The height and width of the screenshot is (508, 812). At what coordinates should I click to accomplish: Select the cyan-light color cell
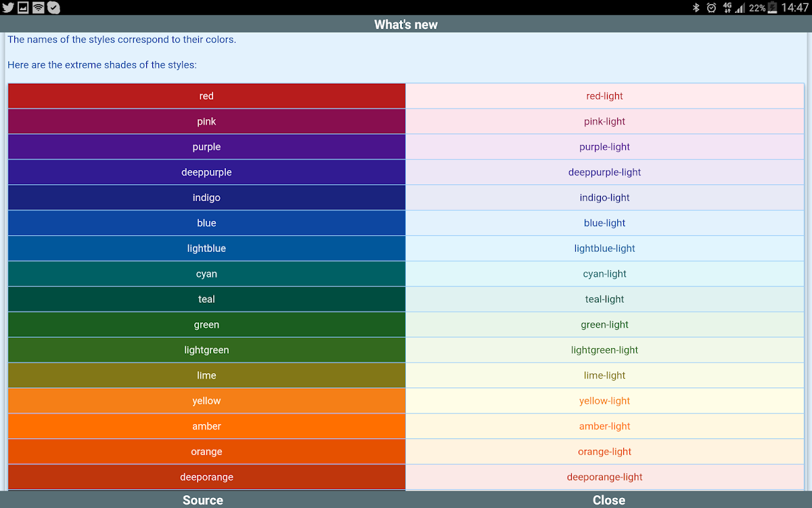click(604, 274)
